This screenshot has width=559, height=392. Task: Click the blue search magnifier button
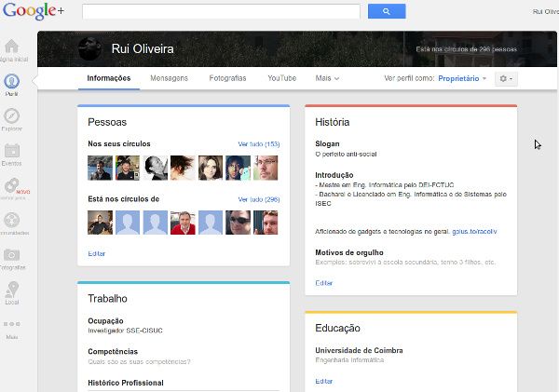[387, 11]
